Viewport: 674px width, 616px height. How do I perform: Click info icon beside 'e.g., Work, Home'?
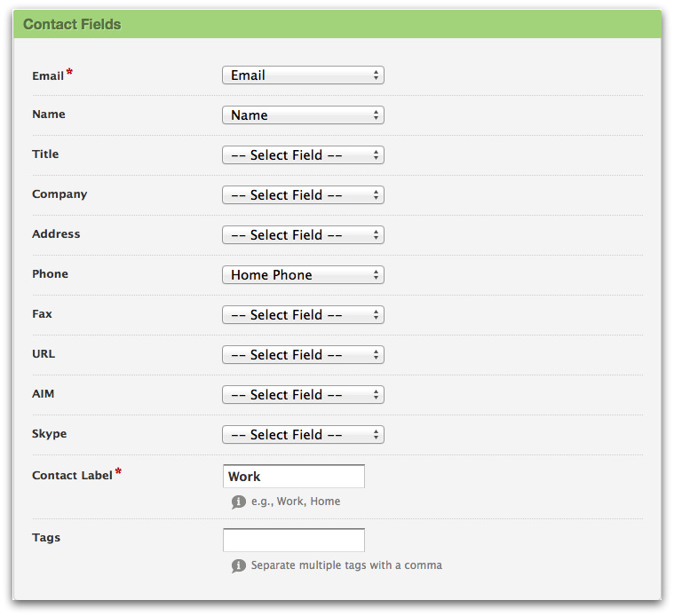(x=238, y=501)
